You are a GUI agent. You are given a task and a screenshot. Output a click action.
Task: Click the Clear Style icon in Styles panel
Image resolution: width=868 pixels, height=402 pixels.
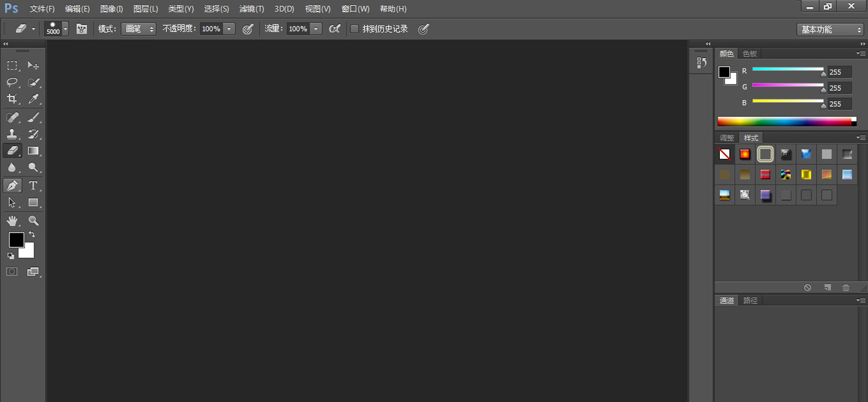click(x=807, y=287)
